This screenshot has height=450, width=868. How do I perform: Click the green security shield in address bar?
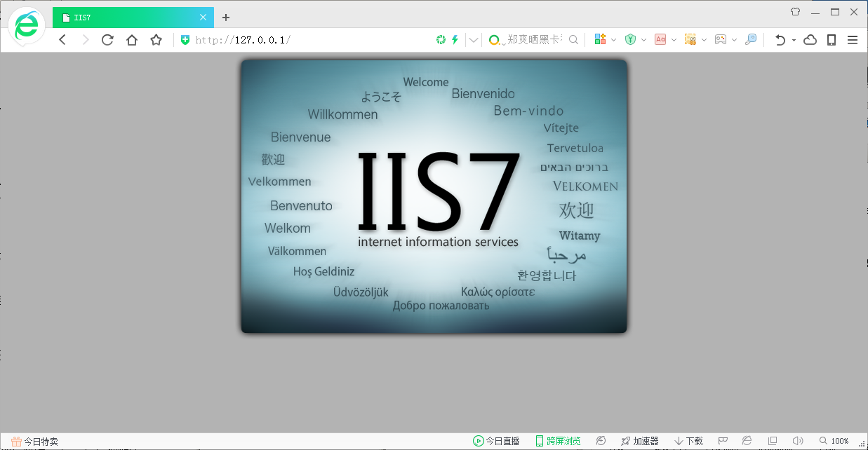click(185, 40)
